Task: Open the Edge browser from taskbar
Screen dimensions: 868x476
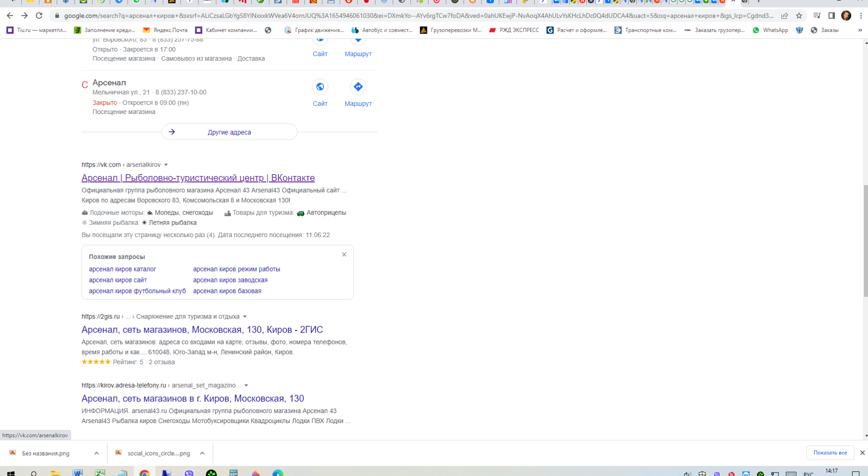Action: (278, 473)
